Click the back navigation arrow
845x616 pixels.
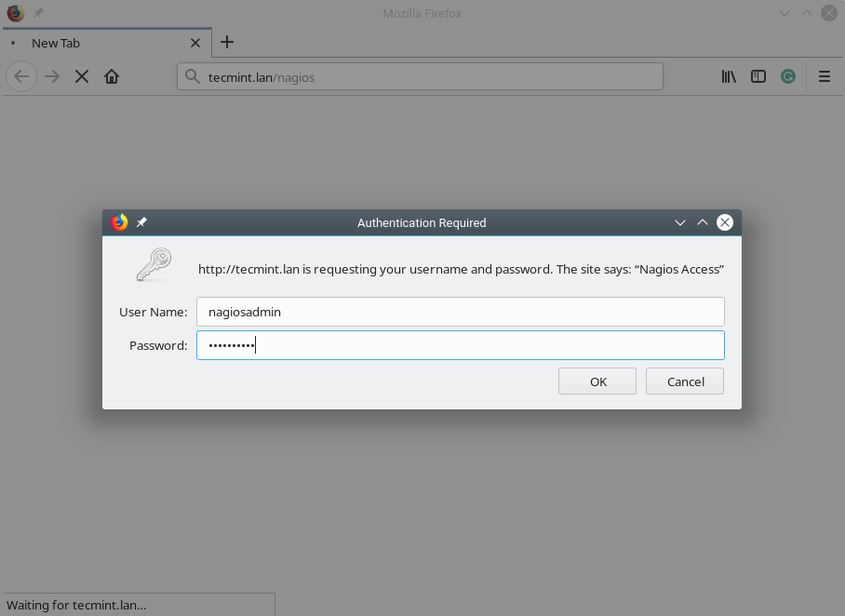click(x=21, y=76)
